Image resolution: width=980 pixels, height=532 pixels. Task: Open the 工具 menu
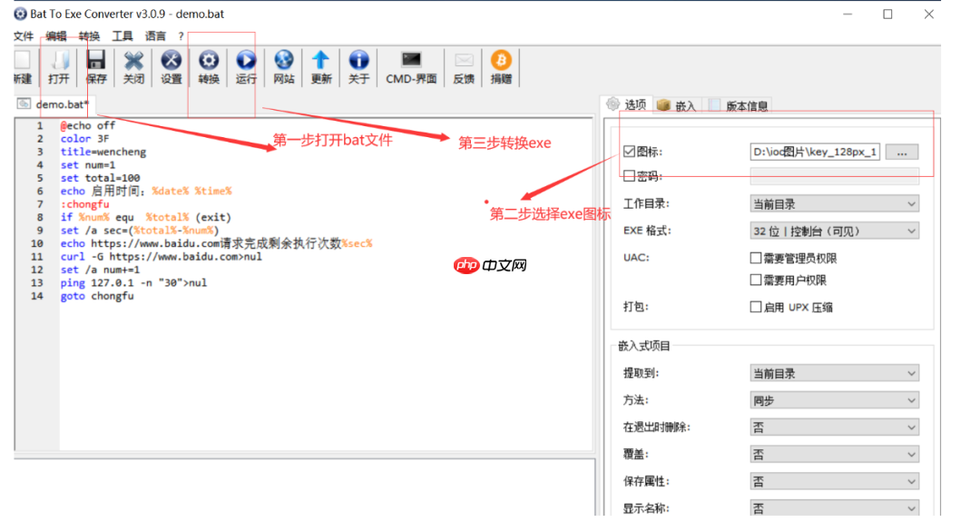122,35
